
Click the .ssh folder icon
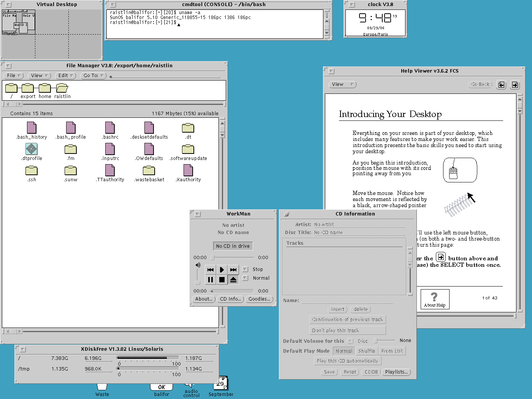click(32, 171)
